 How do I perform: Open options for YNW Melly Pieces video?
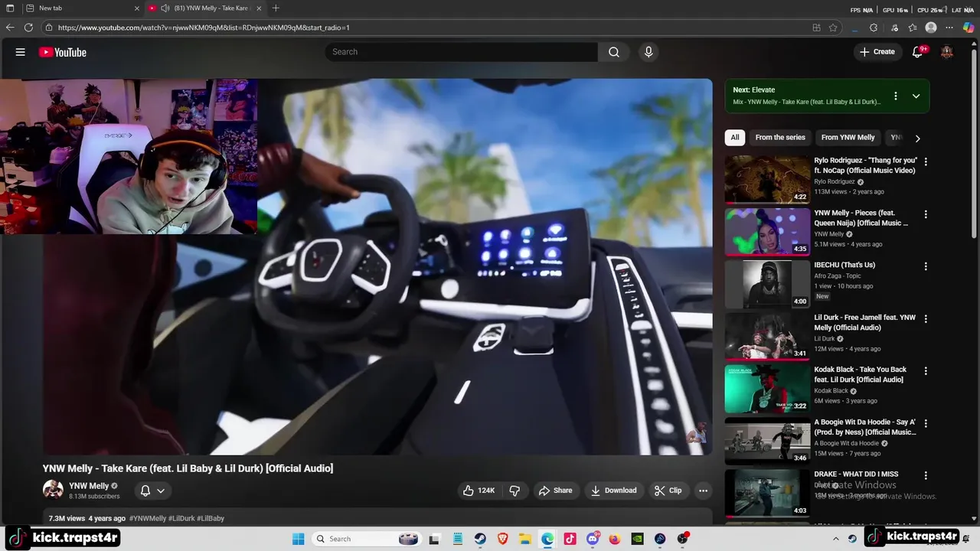(x=926, y=214)
